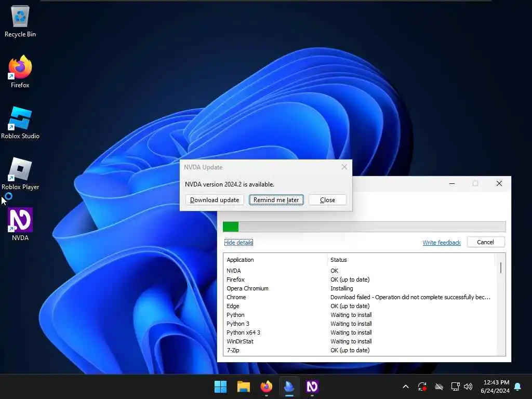Select the Roblox Studio desktop shortcut
This screenshot has height=399, width=532.
pyautogui.click(x=20, y=123)
